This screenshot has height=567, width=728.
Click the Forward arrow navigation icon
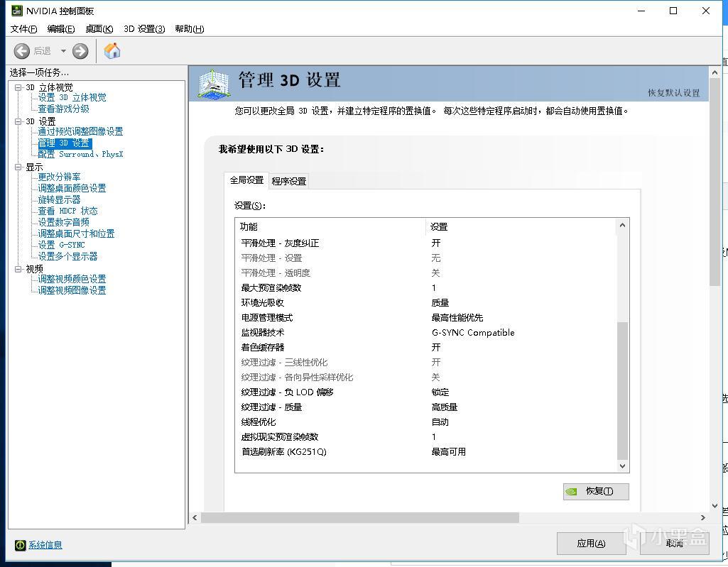80,51
